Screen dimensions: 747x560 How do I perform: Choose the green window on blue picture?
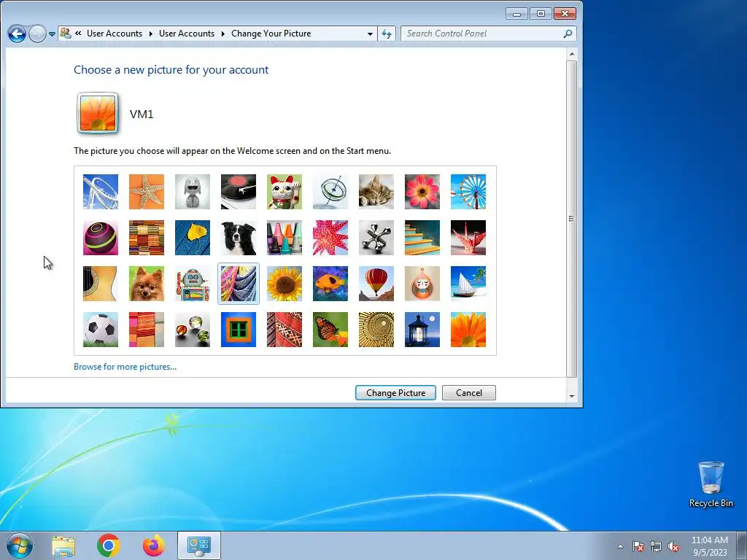click(x=239, y=330)
